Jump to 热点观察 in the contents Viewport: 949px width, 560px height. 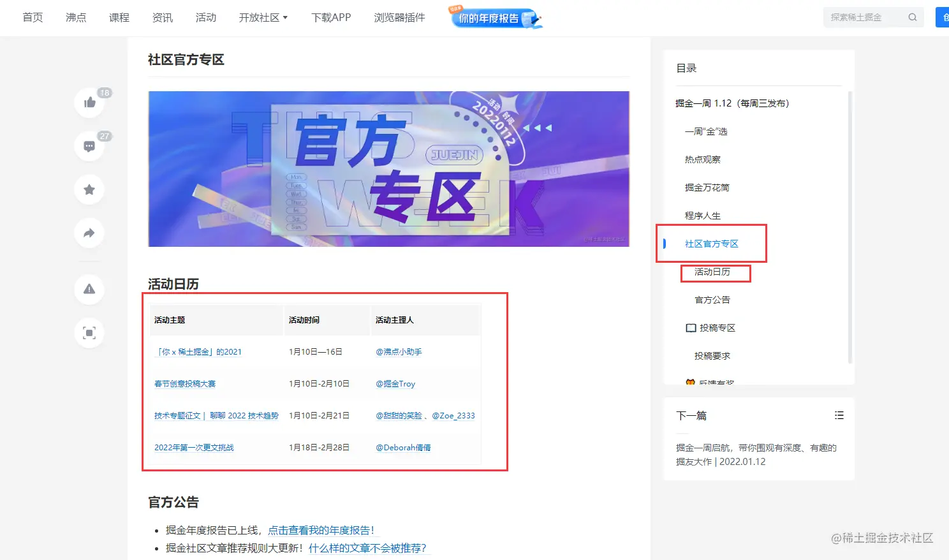click(703, 159)
